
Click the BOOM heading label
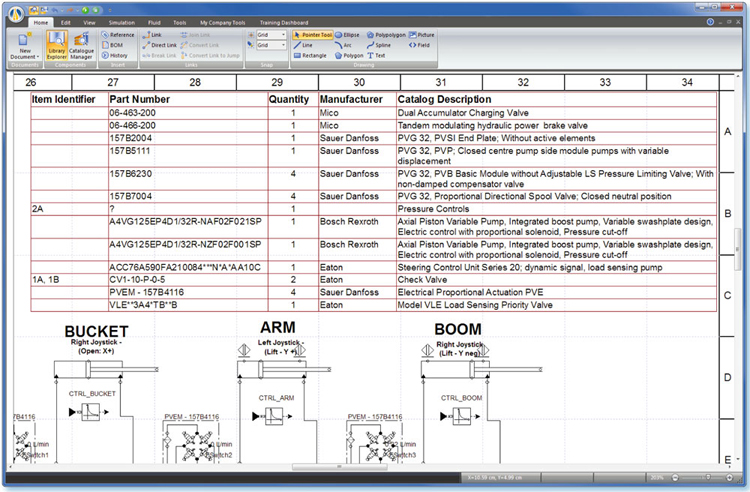(x=458, y=329)
